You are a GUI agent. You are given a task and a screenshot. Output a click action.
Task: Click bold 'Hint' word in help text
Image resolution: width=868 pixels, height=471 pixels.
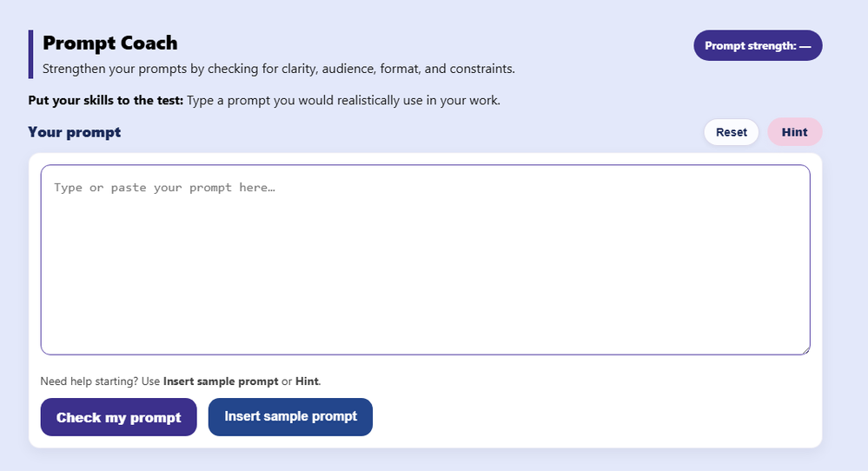[307, 381]
